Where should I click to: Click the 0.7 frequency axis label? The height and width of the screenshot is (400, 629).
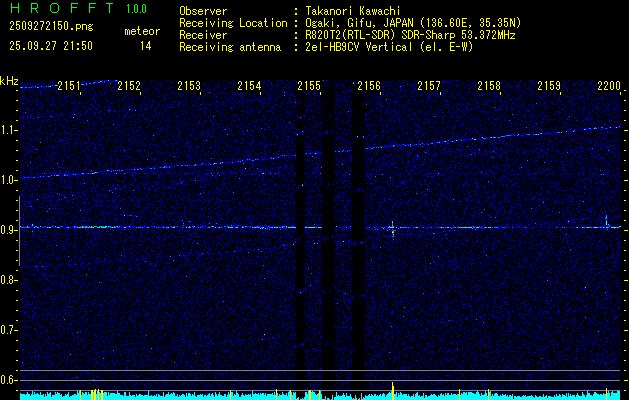tap(9, 330)
